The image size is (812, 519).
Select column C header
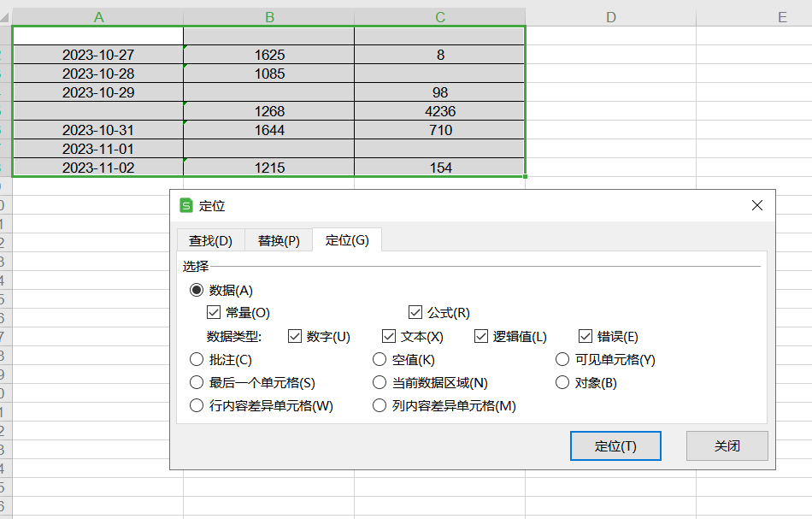pyautogui.click(x=439, y=17)
